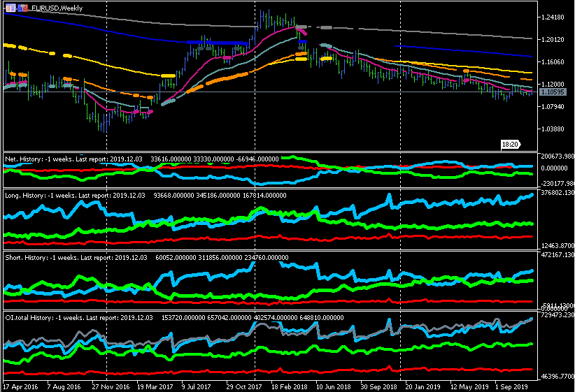Click the Long value 345186.000000
575x392 pixels.
218,195
